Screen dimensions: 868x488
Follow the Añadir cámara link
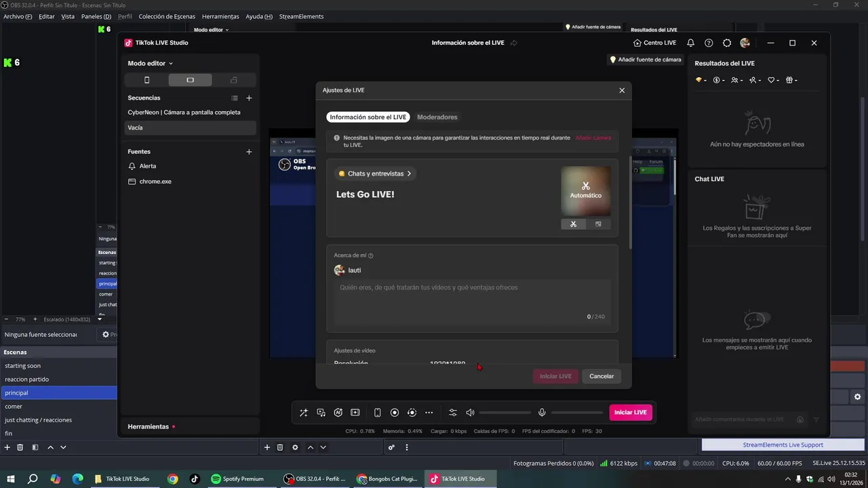click(593, 138)
